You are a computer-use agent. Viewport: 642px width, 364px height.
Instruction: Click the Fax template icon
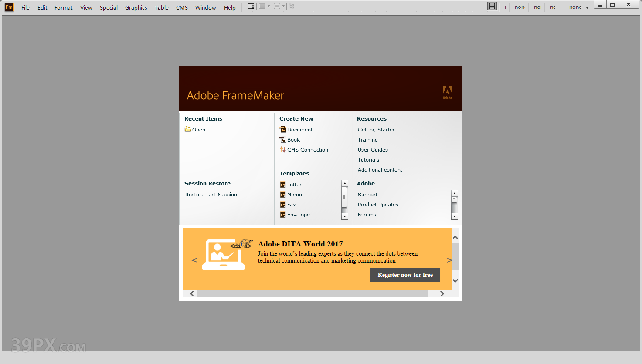coord(283,205)
